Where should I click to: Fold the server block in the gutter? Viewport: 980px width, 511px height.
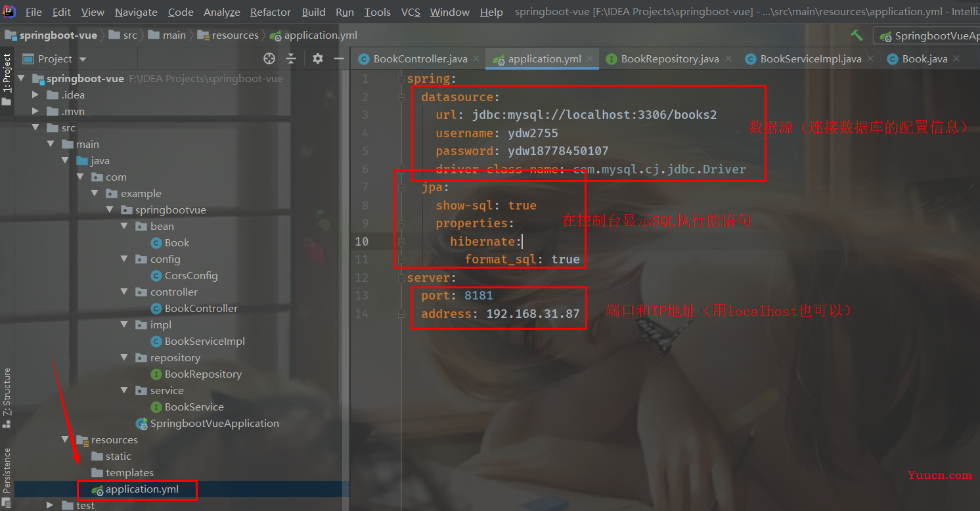click(401, 278)
